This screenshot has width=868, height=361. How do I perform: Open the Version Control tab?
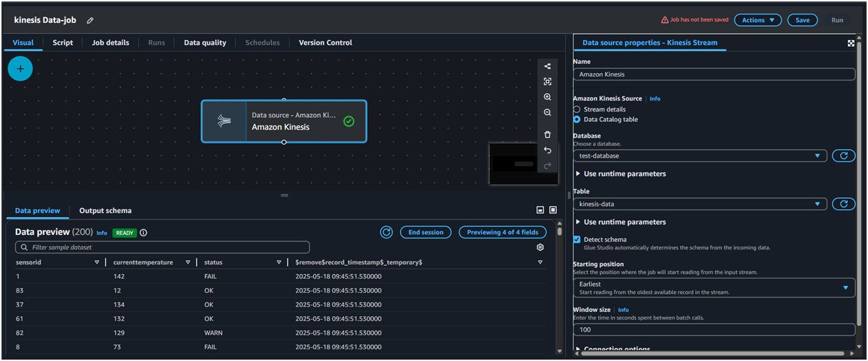pyautogui.click(x=326, y=43)
